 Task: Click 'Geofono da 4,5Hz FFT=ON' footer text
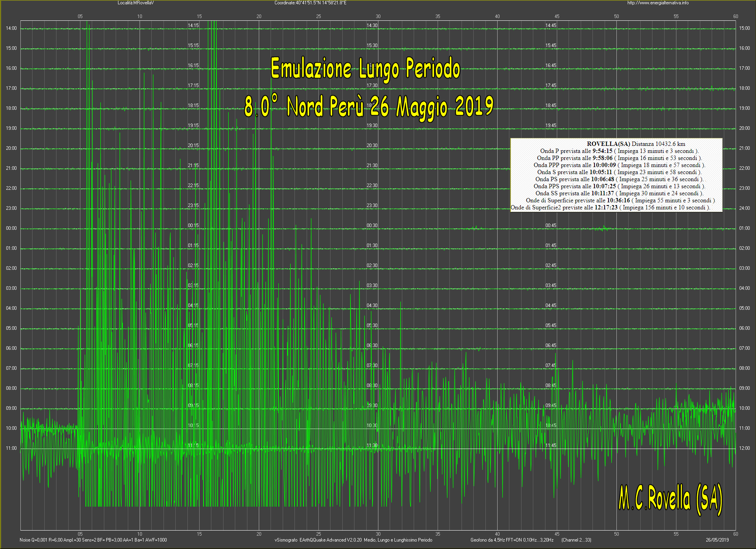pos(512,540)
